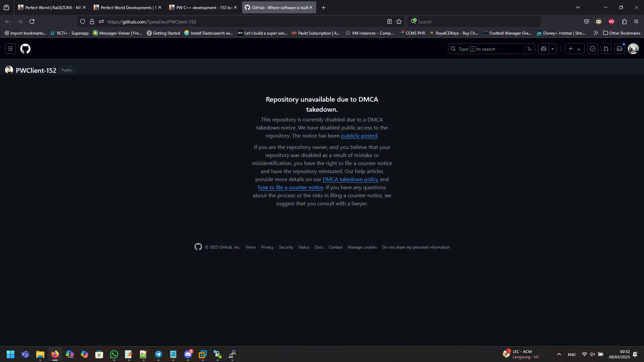Show more bookmarks chevron
Screen dimensions: 644x362
point(596,33)
